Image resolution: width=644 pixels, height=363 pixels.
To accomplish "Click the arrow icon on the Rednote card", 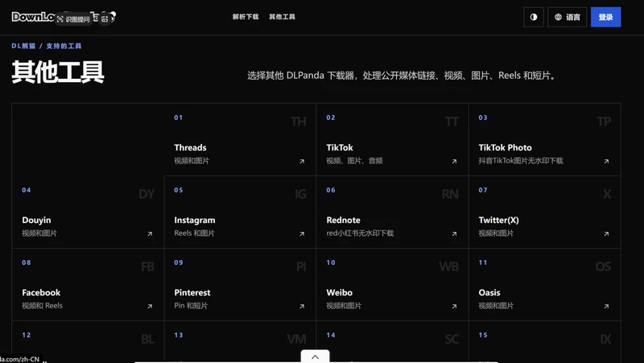I will click(x=454, y=233).
